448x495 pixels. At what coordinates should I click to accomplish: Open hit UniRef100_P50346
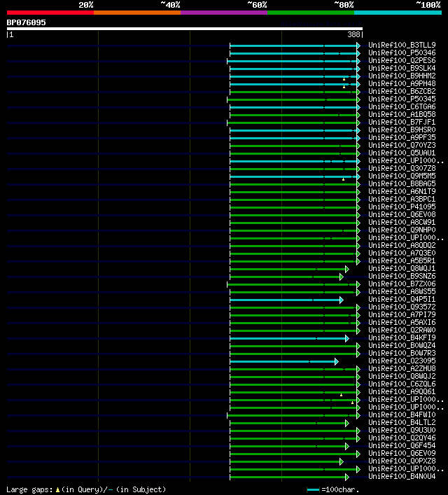[402, 53]
